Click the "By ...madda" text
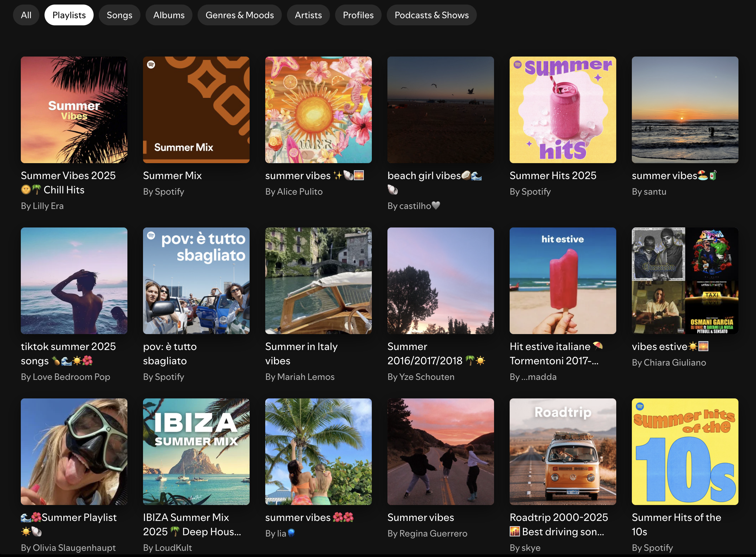Screen dimensions: 756x557 [533, 377]
